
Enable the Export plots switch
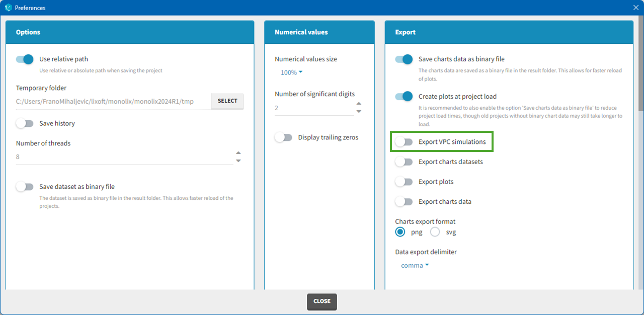click(404, 182)
